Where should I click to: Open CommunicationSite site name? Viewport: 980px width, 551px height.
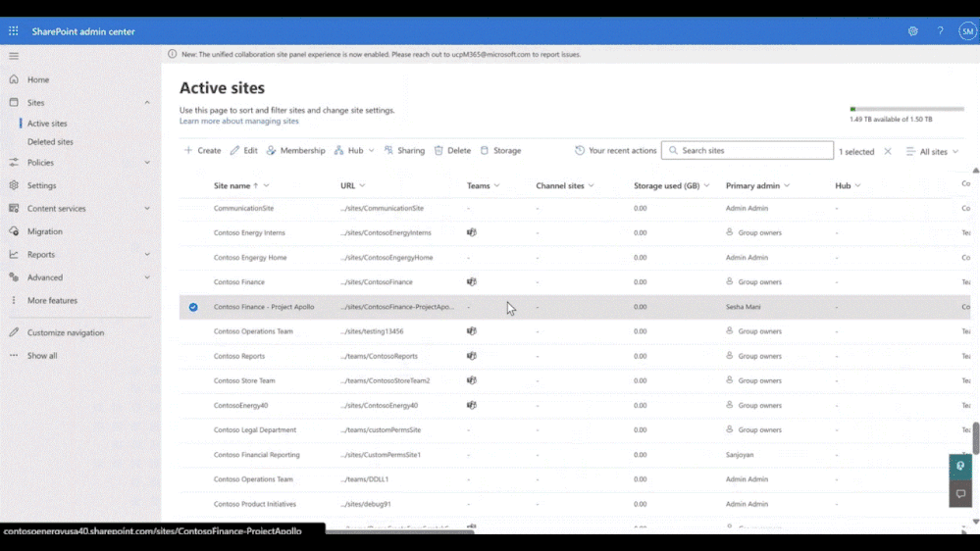(243, 208)
